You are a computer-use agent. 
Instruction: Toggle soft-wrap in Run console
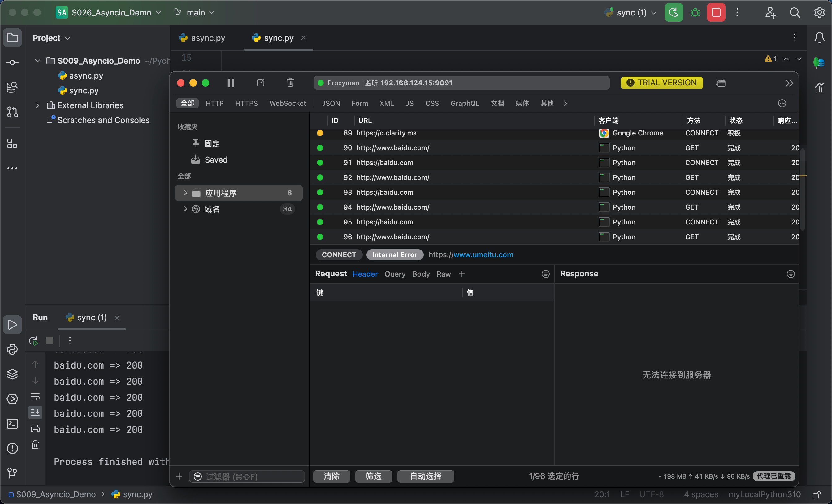point(36,396)
